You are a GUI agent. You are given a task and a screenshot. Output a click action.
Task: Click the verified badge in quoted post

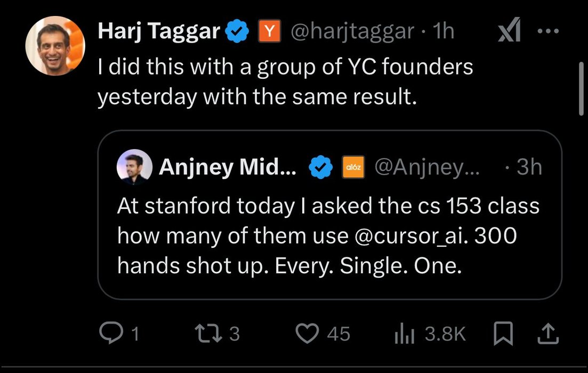point(320,168)
